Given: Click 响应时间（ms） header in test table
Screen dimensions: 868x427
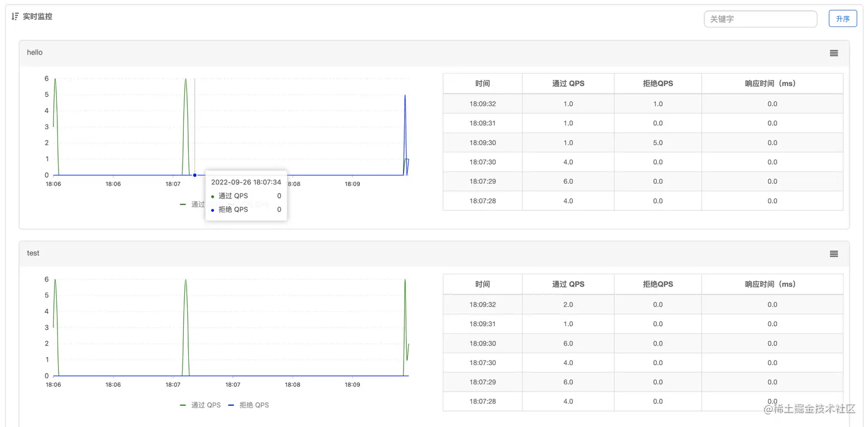Looking at the screenshot, I should tap(772, 284).
